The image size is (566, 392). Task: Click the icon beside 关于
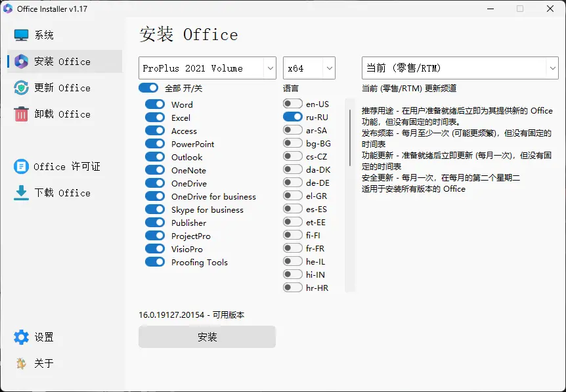click(21, 363)
